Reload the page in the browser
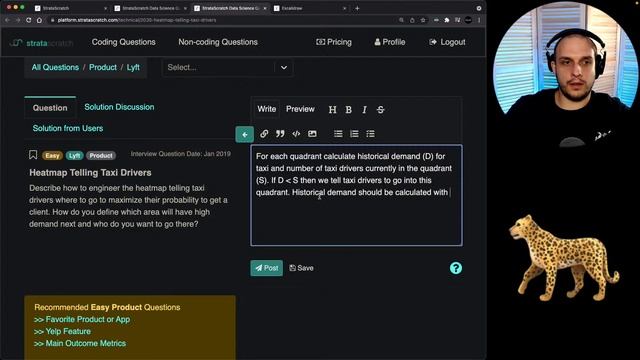640x360 pixels. pos(29,20)
